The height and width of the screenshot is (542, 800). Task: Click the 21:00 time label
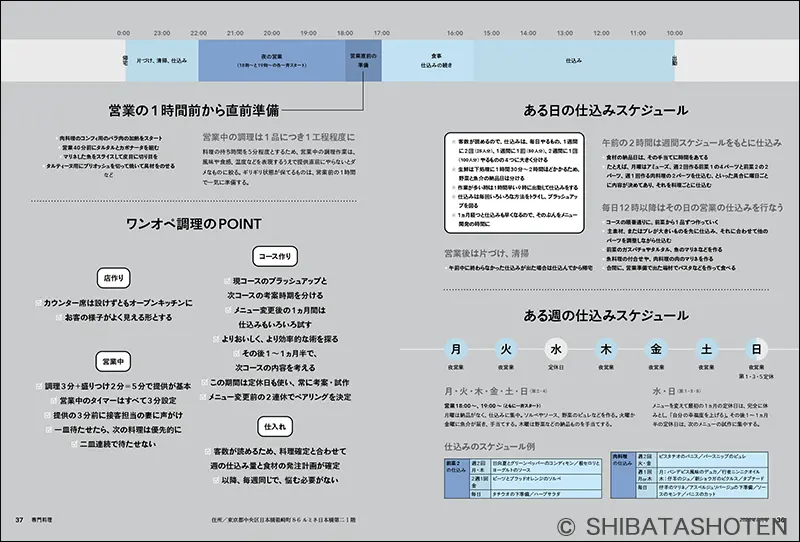click(235, 33)
